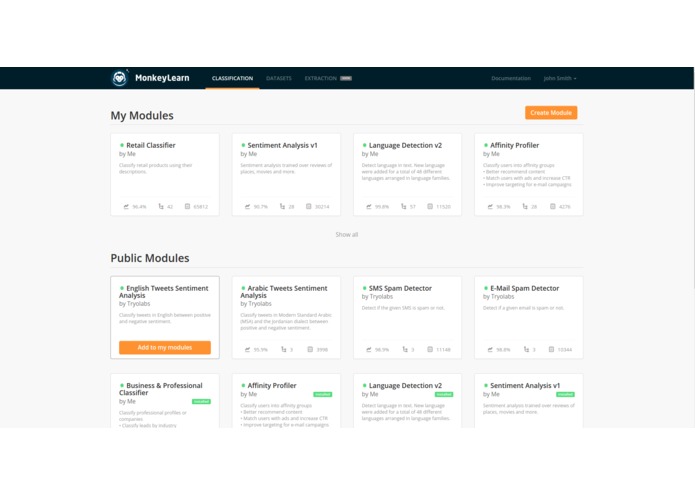Click category tree icon on My Modules Affinity Profiler
Viewport: 695px width, 494px height.
(525, 206)
